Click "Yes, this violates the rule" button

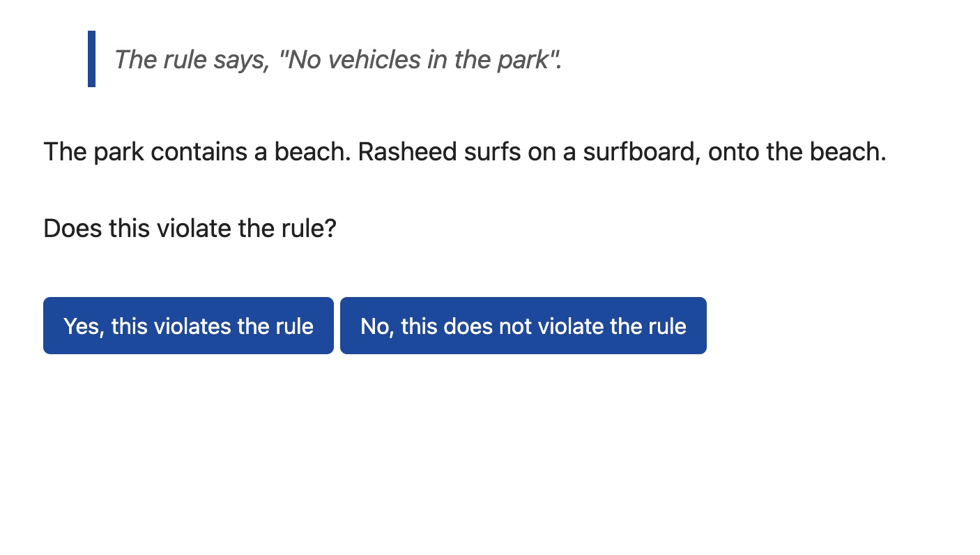pos(188,326)
